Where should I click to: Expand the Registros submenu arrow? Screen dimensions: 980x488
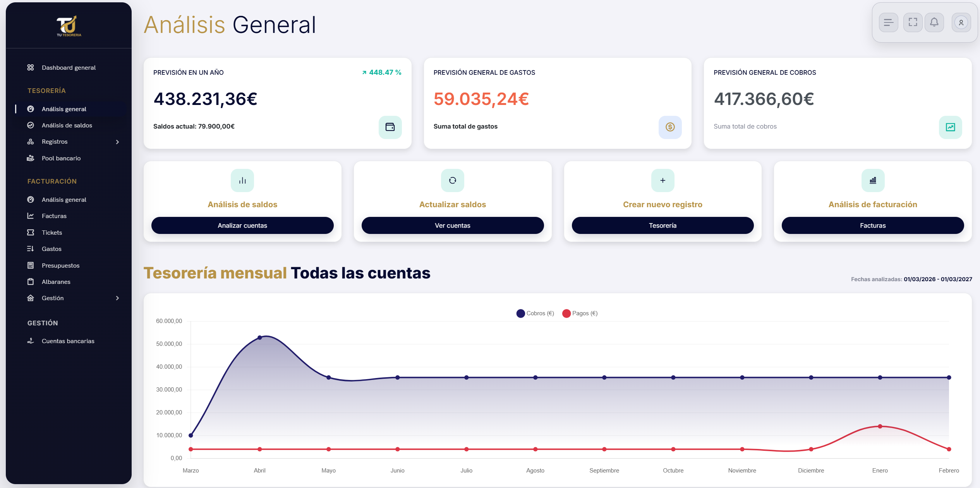117,142
